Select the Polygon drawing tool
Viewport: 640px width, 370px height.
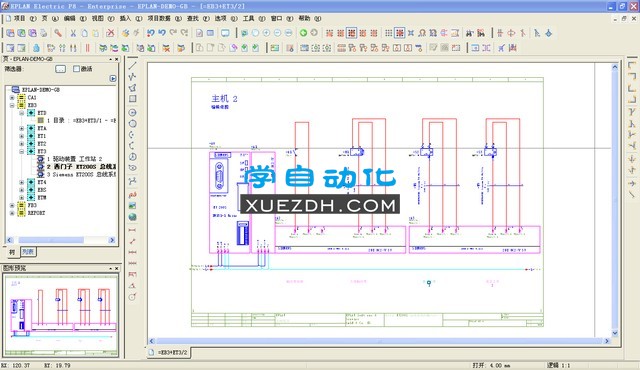[x=133, y=87]
